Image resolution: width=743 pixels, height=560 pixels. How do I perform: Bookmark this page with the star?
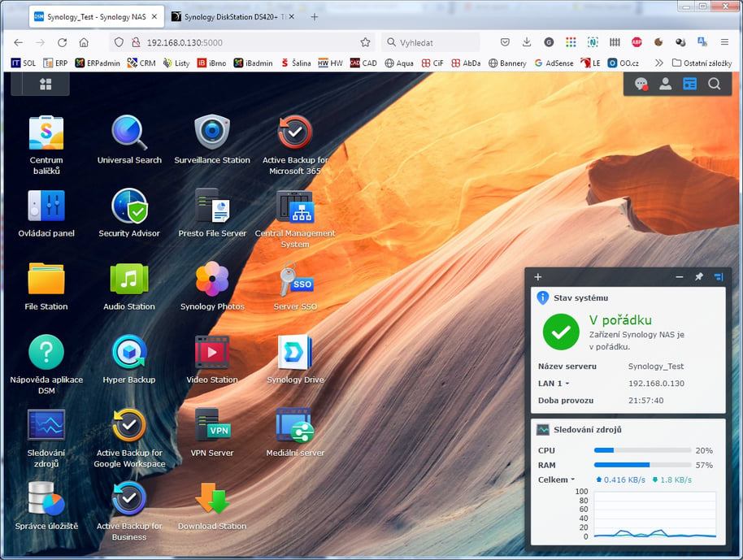point(365,42)
